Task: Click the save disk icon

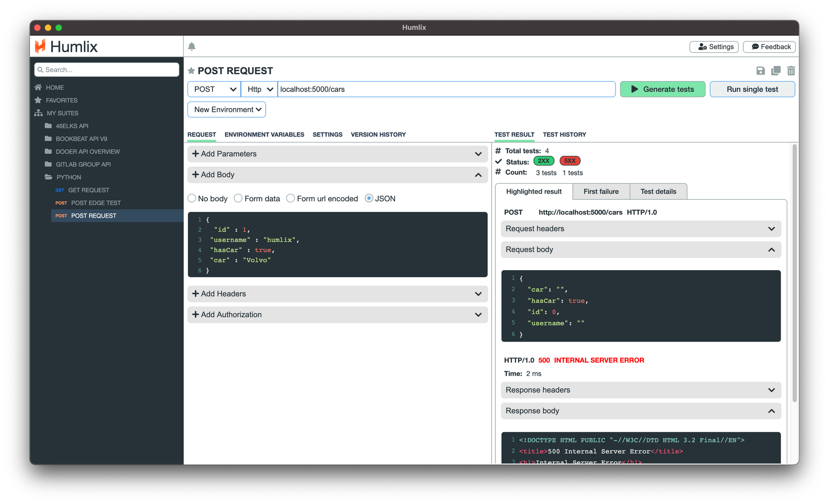Action: pyautogui.click(x=760, y=71)
